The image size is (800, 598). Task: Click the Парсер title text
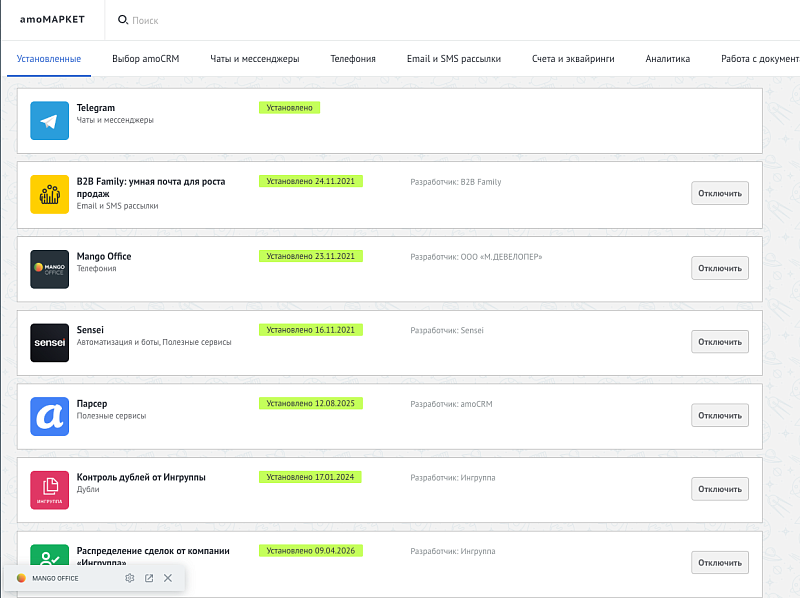[x=92, y=404]
